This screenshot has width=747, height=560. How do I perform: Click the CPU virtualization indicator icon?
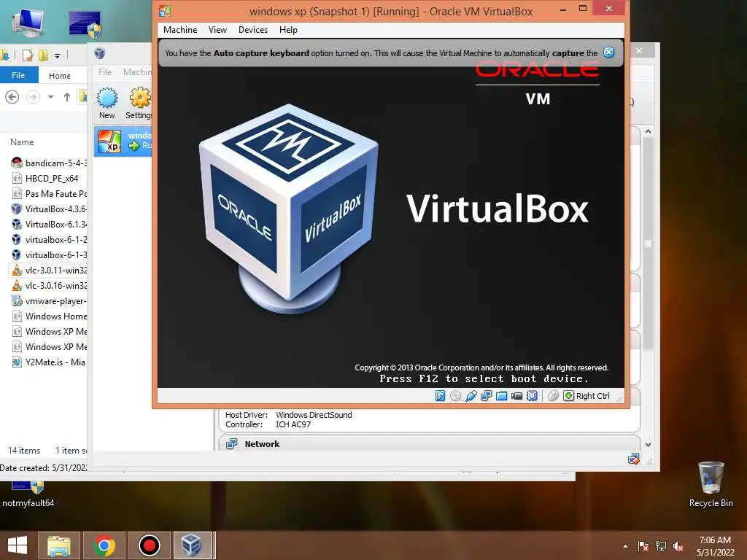532,396
